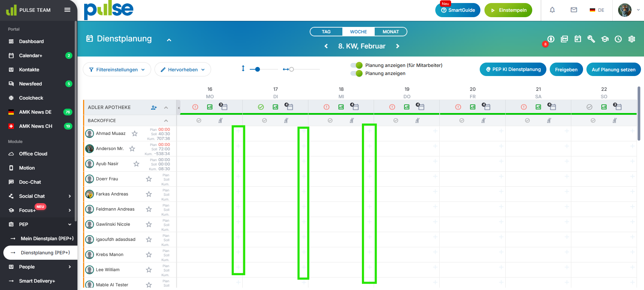The height and width of the screenshot is (290, 644).
Task: Go to the previous week
Action: pyautogui.click(x=326, y=46)
